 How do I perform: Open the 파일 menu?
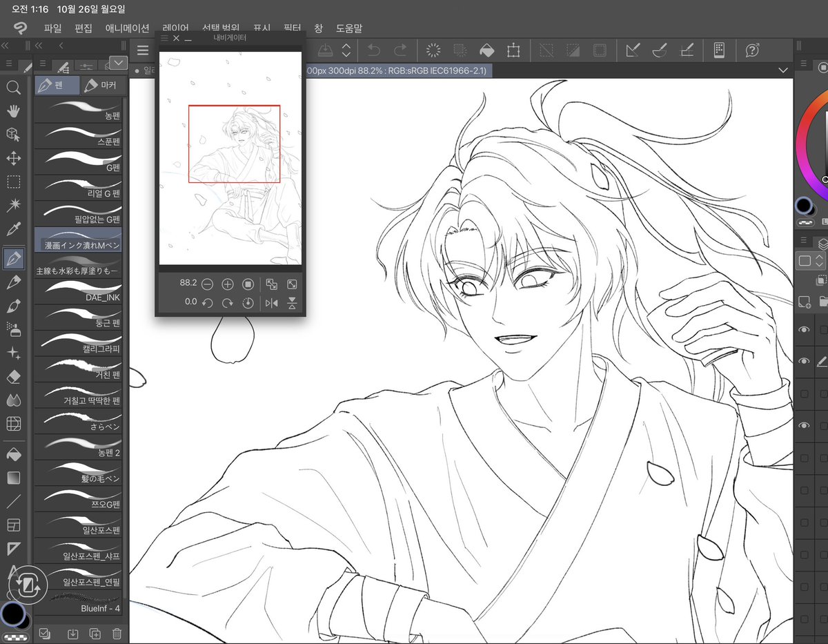52,28
